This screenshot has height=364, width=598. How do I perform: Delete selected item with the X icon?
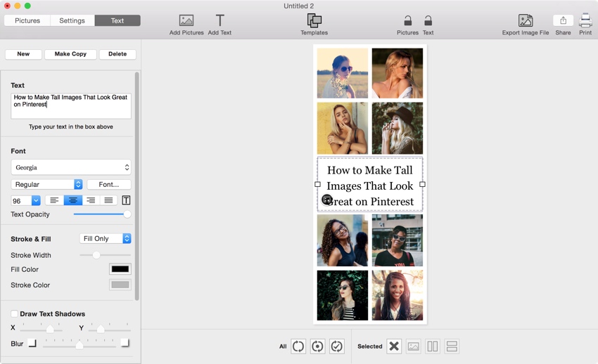[x=394, y=346]
